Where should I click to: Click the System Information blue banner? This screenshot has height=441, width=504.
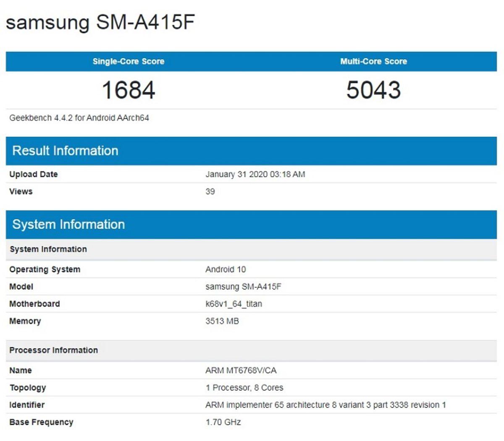point(68,224)
